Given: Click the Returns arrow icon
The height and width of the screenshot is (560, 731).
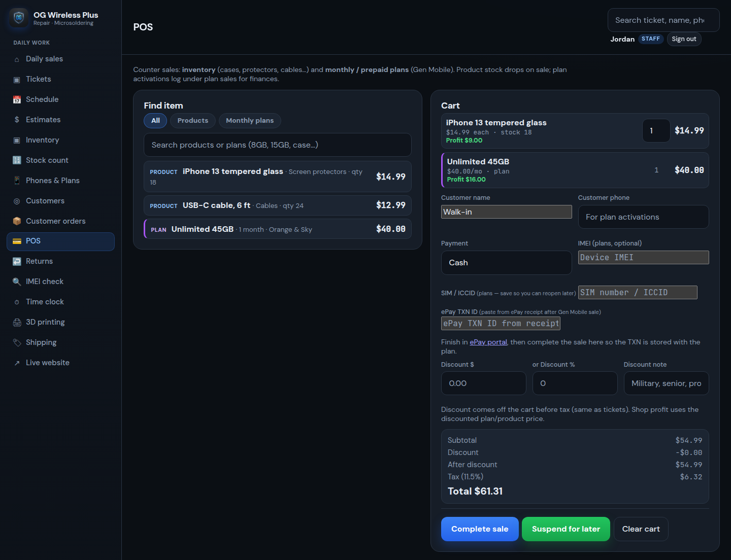Looking at the screenshot, I should [x=17, y=261].
